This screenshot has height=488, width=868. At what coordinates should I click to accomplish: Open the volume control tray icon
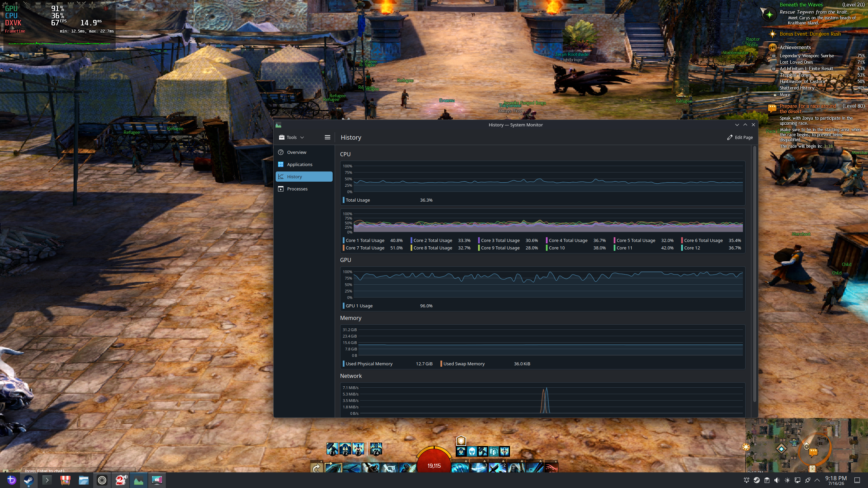coord(777,480)
